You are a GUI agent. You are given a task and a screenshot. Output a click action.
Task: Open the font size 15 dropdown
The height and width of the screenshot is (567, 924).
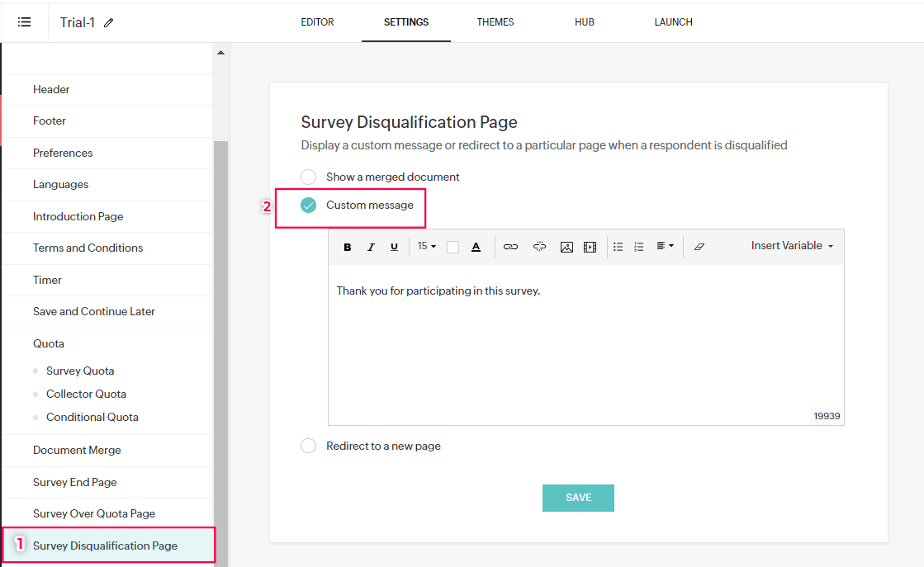pos(426,246)
